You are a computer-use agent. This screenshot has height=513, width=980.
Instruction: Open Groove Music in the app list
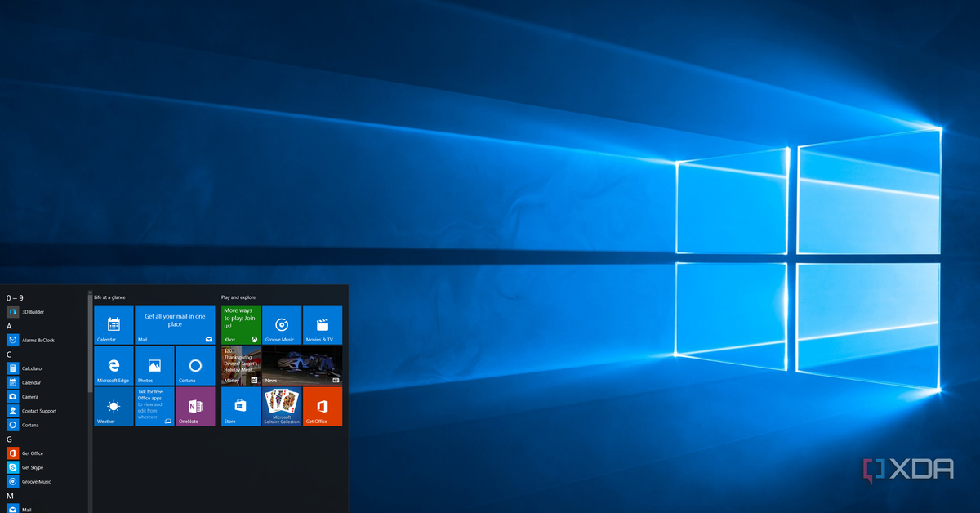[45, 481]
